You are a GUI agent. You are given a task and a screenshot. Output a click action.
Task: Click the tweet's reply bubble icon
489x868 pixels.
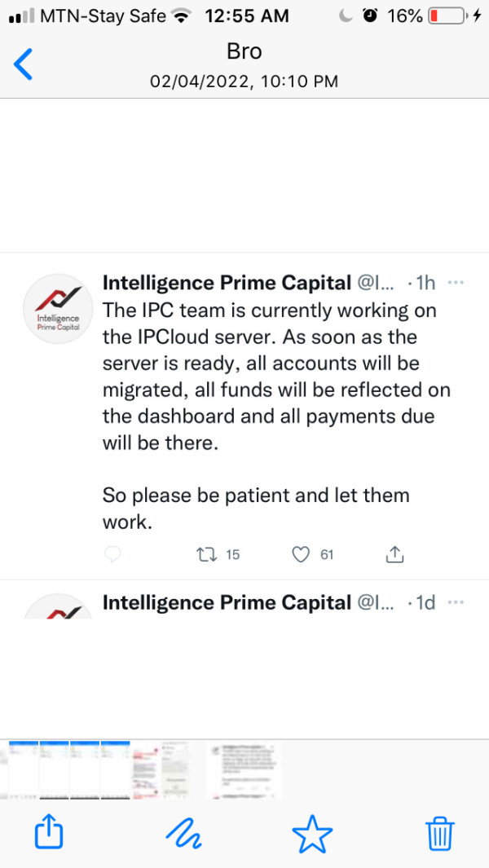(x=113, y=555)
